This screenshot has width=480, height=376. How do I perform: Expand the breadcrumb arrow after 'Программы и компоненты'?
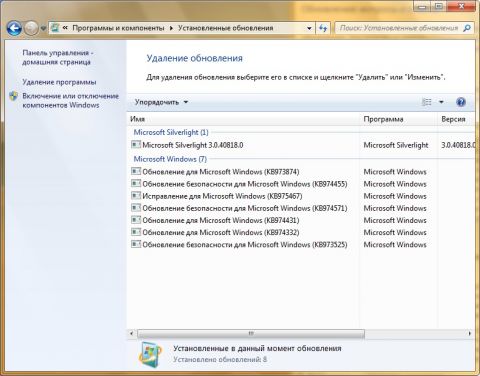click(171, 28)
